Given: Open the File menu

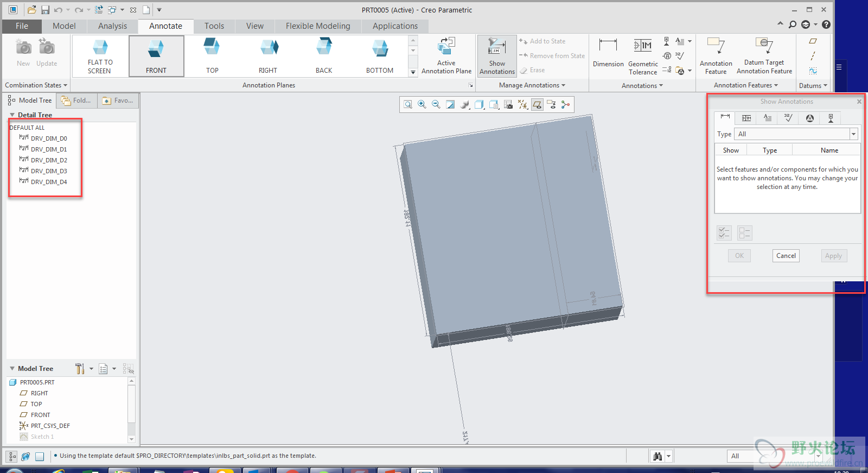Looking at the screenshot, I should point(22,26).
